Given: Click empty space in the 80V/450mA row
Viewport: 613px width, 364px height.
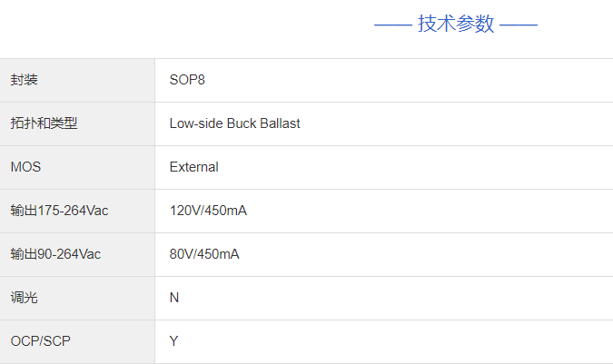Looking at the screenshot, I should (x=409, y=254).
